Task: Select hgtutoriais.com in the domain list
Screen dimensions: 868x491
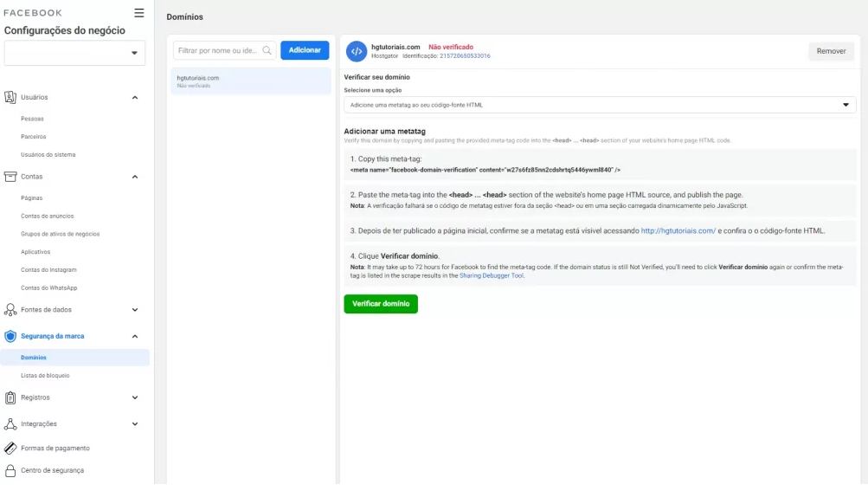Action: tap(251, 81)
